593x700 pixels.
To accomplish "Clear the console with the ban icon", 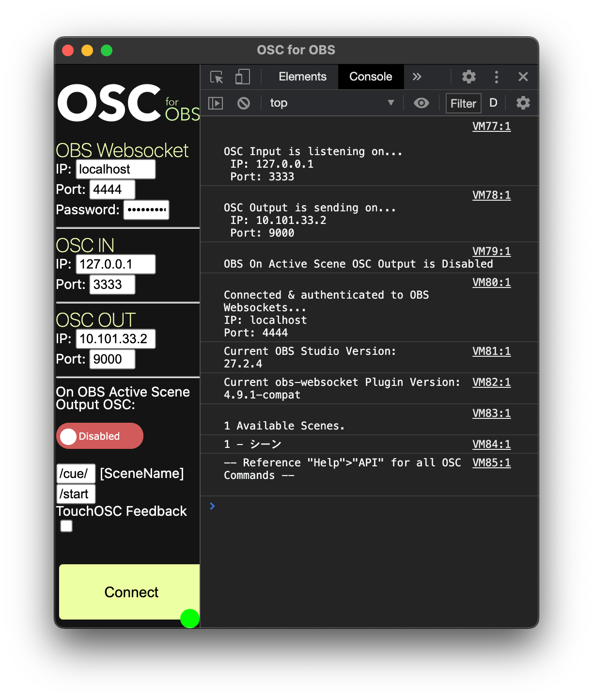I will [x=244, y=103].
